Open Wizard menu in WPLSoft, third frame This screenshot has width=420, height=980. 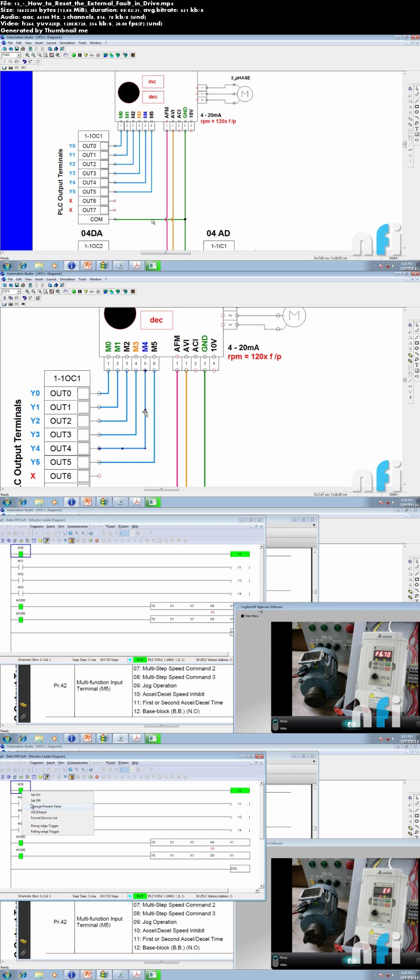(x=110, y=526)
